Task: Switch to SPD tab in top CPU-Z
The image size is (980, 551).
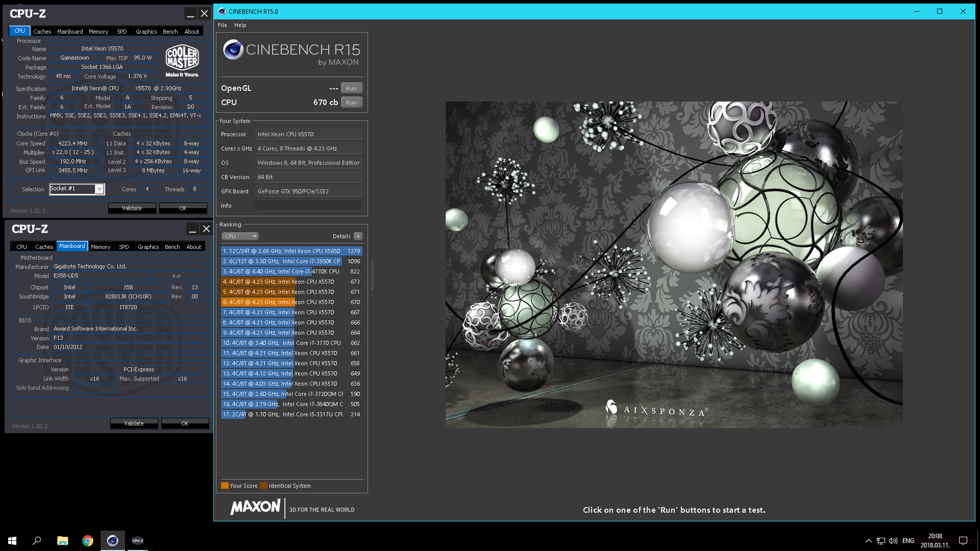Action: pos(122,32)
